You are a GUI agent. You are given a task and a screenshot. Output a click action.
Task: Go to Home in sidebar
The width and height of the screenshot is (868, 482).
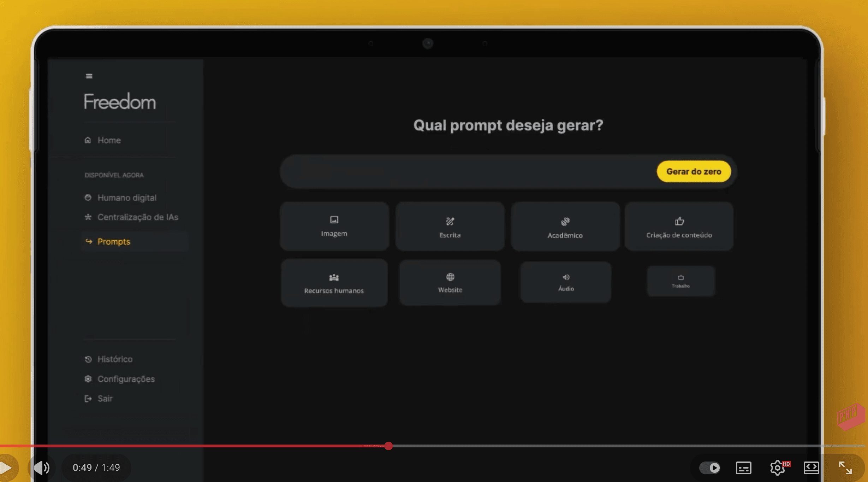click(109, 140)
